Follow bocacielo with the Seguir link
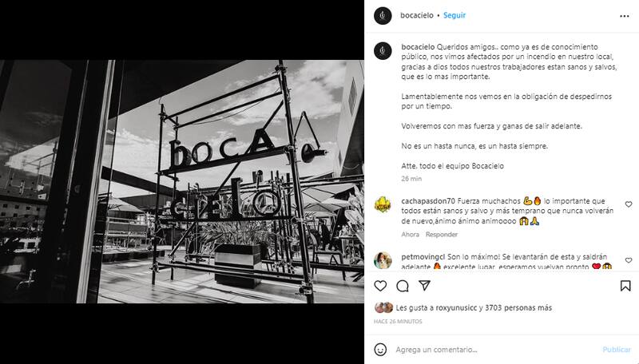Image resolution: width=639 pixels, height=364 pixels. [x=454, y=15]
